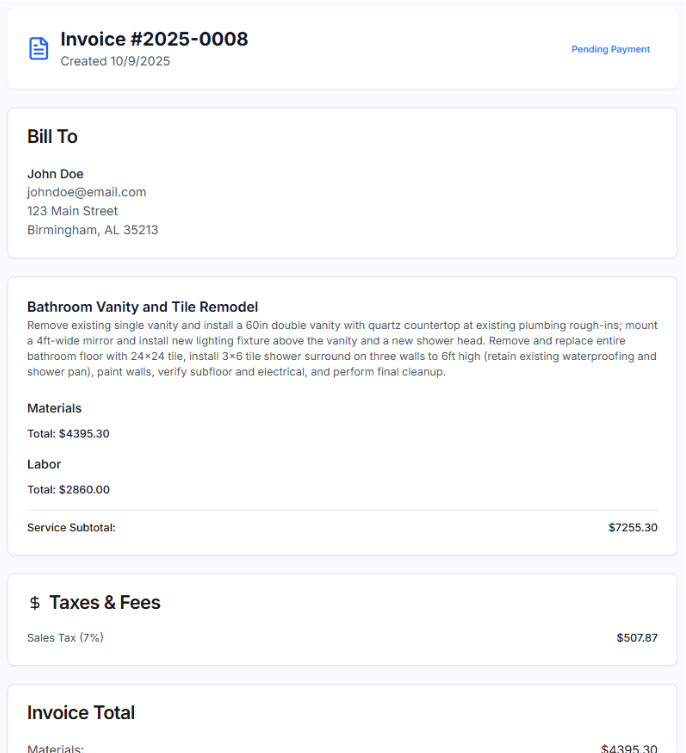Click the johndoe@email.com email address

[87, 192]
